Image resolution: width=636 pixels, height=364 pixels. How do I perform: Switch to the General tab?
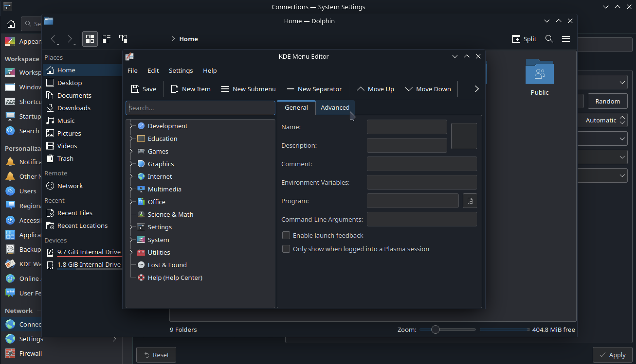click(x=296, y=107)
